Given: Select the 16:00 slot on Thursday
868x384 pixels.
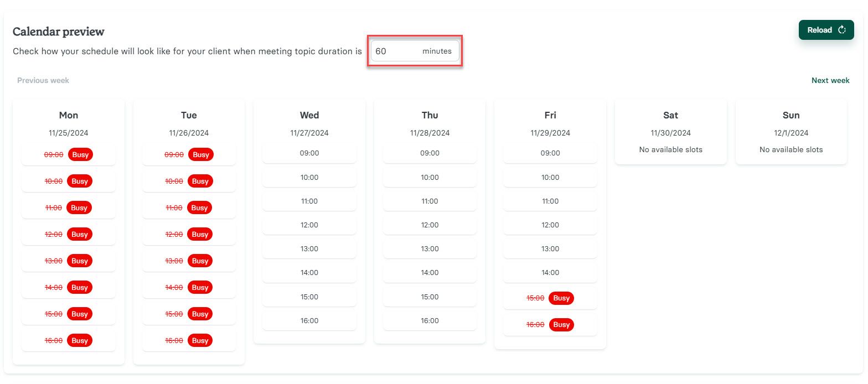Looking at the screenshot, I should tap(430, 320).
